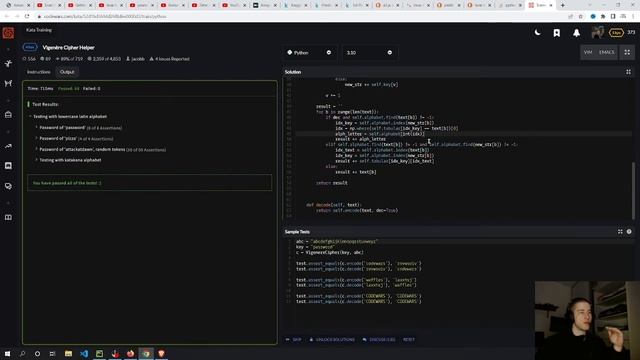Image resolution: width=640 pixels, height=360 pixels.
Task: Click the Failed: 0 text
Action: click(91, 89)
